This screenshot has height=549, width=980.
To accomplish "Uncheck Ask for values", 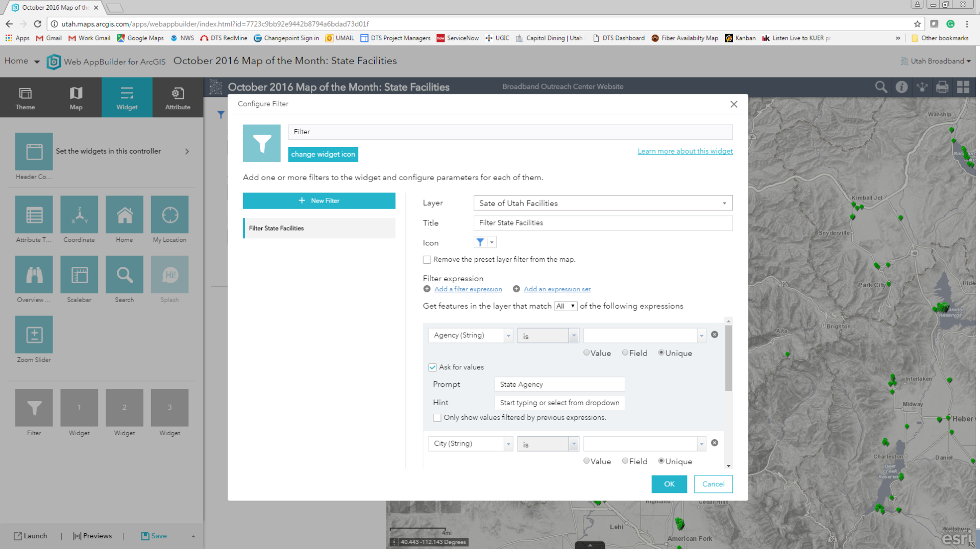I will [433, 367].
